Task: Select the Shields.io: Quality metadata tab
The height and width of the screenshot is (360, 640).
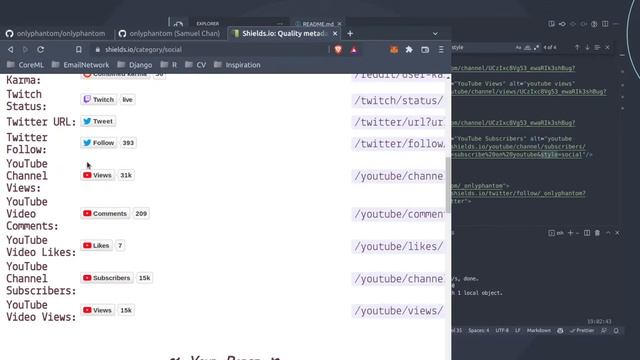Action: point(284,33)
